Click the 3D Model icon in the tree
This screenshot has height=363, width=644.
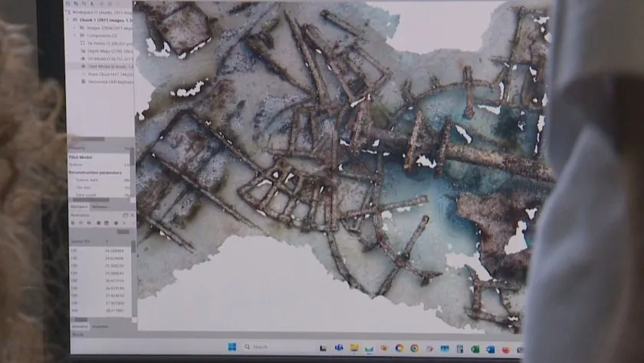coord(81,59)
